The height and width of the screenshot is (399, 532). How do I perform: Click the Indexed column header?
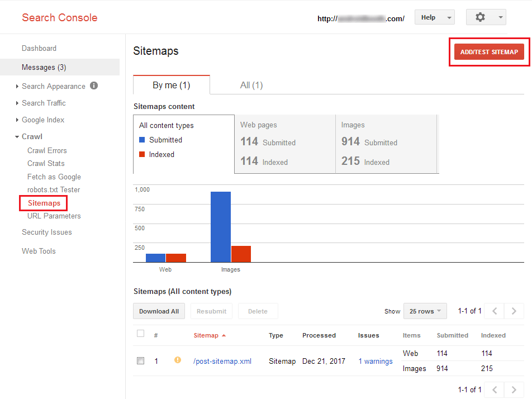493,335
